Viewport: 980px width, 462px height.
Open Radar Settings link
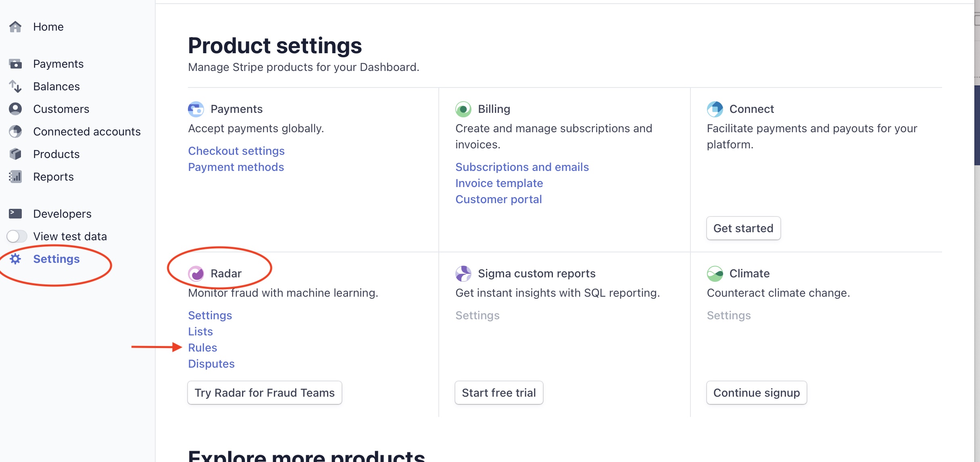(210, 315)
